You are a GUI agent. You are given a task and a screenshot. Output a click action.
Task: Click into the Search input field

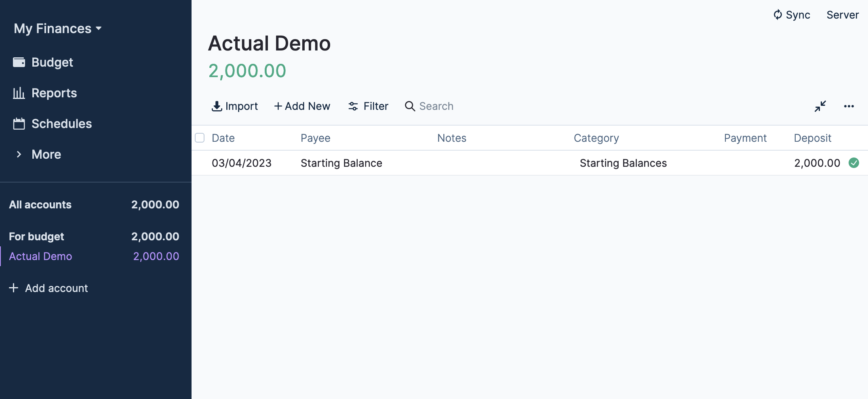click(436, 106)
